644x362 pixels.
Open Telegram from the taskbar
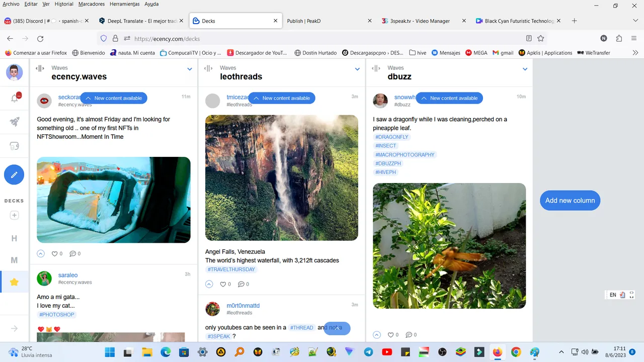coord(368,352)
